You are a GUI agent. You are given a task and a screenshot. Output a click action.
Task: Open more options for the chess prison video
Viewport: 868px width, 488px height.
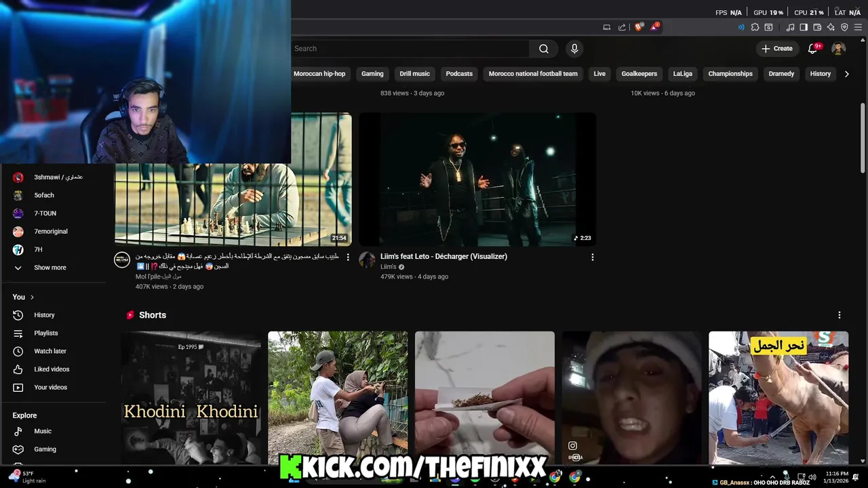coord(348,258)
